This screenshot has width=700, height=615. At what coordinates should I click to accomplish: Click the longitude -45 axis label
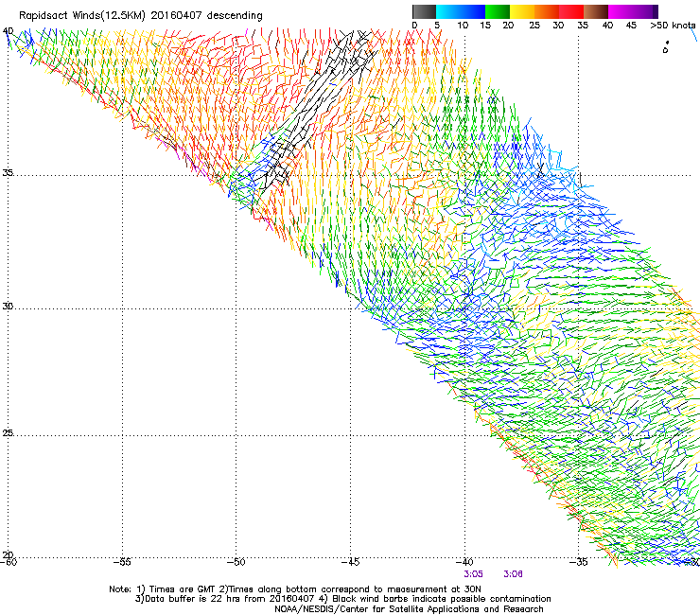(350, 562)
